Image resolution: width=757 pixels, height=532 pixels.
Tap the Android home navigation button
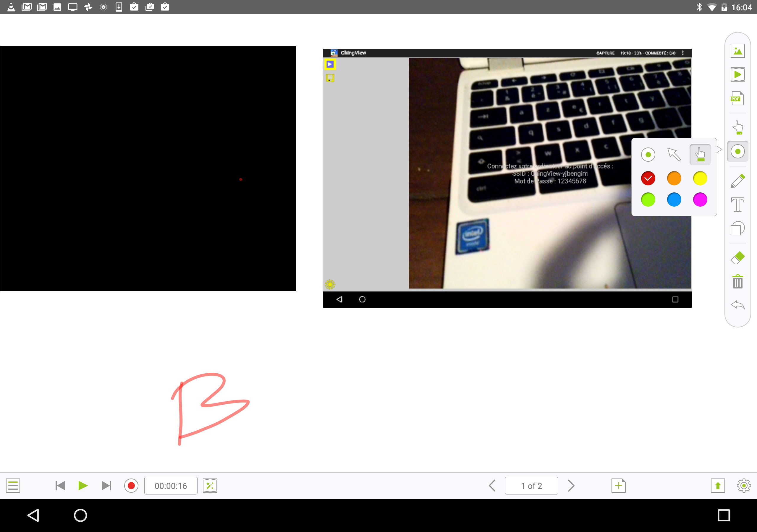(x=80, y=515)
